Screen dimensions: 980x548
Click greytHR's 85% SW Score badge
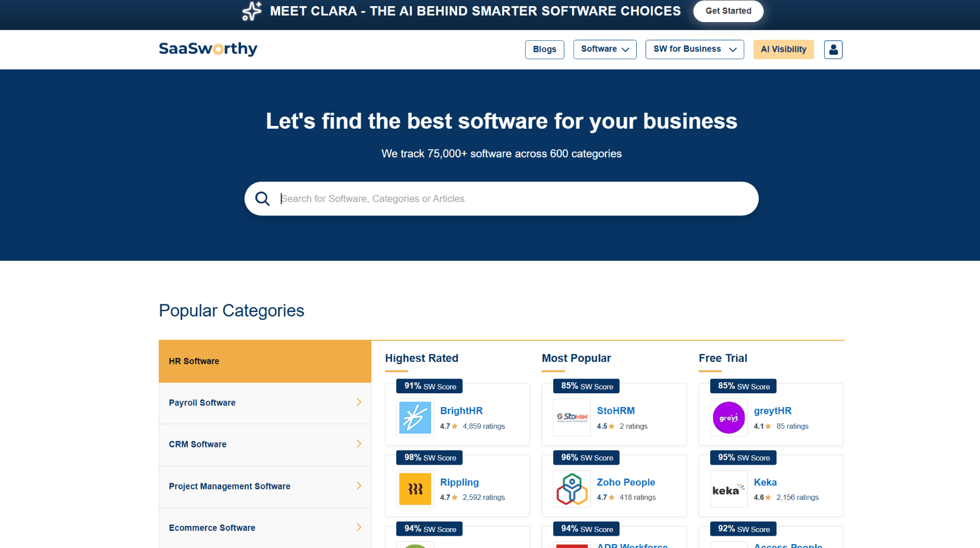click(x=743, y=386)
